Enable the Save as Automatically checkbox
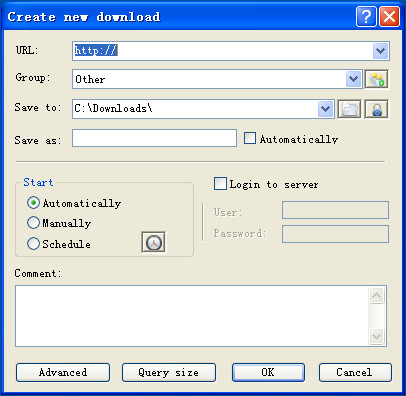Image resolution: width=406 pixels, height=396 pixels. 250,138
